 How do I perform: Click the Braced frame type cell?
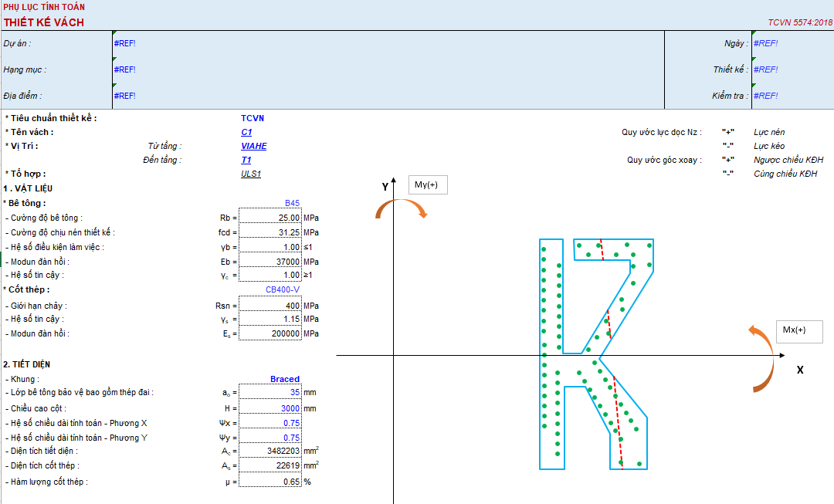[x=284, y=379]
